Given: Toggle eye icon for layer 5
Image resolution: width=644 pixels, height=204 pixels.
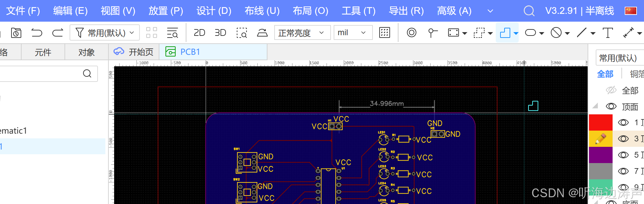Looking at the screenshot, I should coord(623,155).
